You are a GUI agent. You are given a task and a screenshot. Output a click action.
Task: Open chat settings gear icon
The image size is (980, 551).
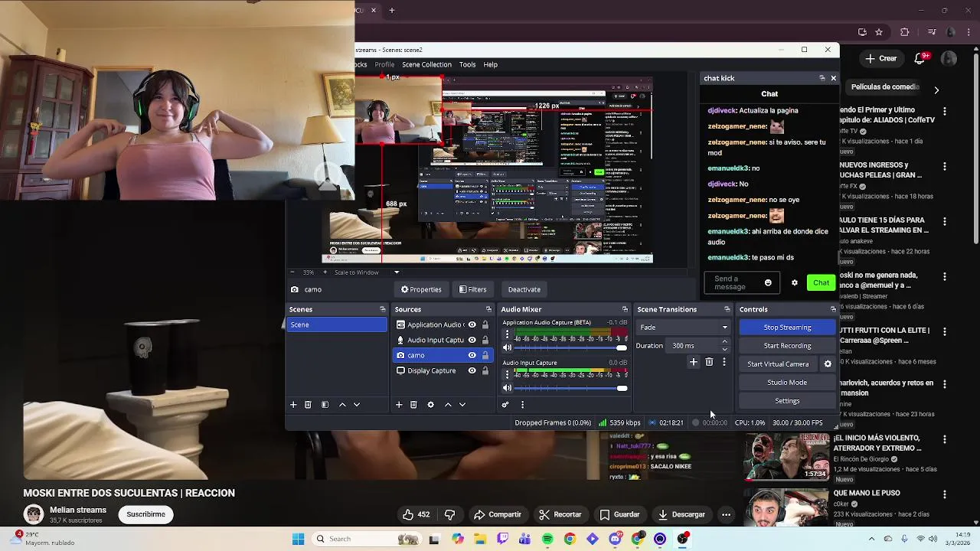[795, 282]
